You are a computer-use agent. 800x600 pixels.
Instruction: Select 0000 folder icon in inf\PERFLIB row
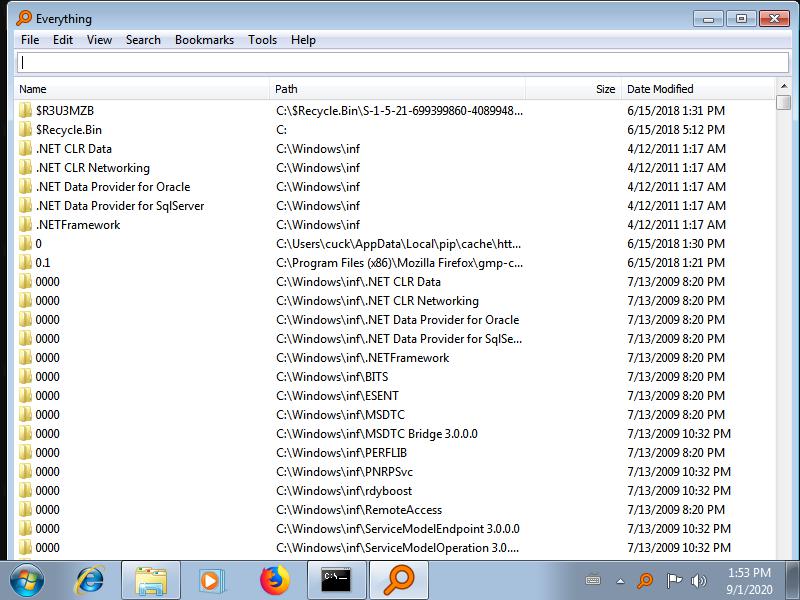(x=25, y=453)
